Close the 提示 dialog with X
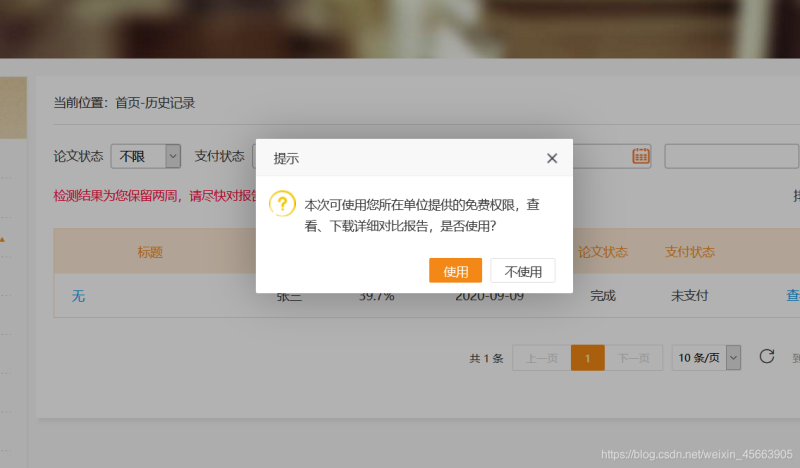The image size is (800, 468). pos(552,158)
